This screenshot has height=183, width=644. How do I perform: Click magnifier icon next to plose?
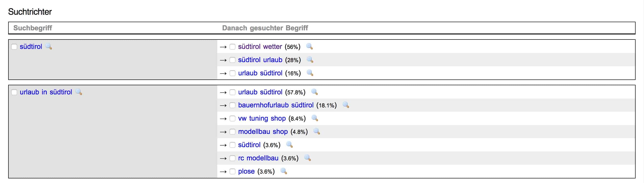[x=283, y=171]
